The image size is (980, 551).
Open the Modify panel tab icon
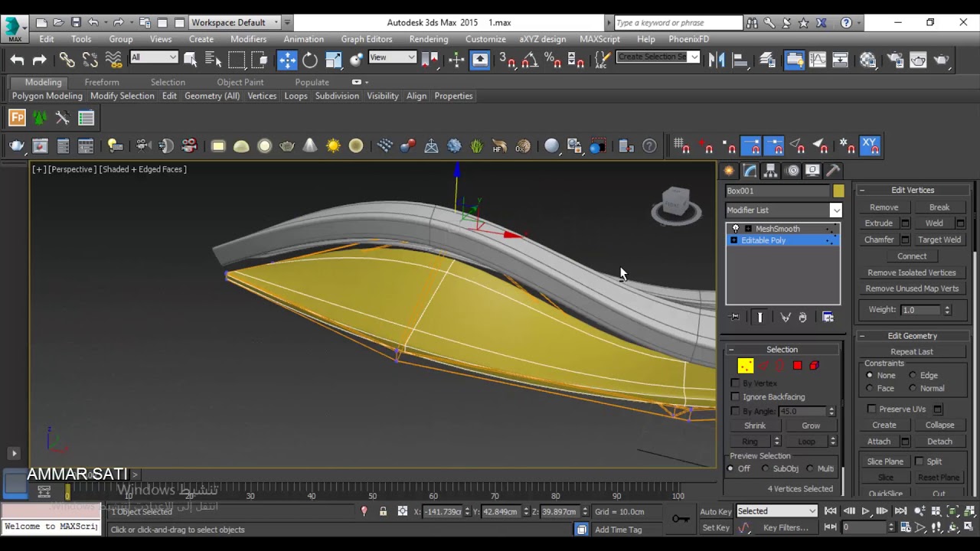coord(750,171)
